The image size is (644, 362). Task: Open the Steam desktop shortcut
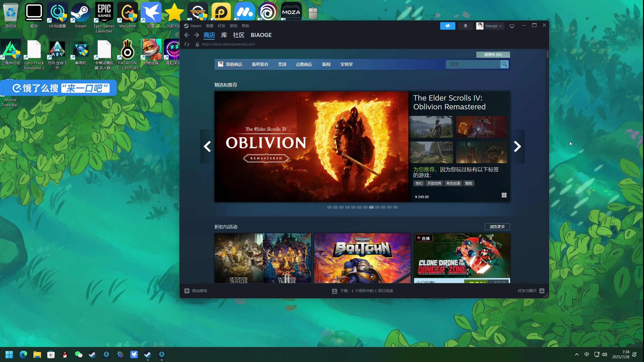[x=80, y=15]
